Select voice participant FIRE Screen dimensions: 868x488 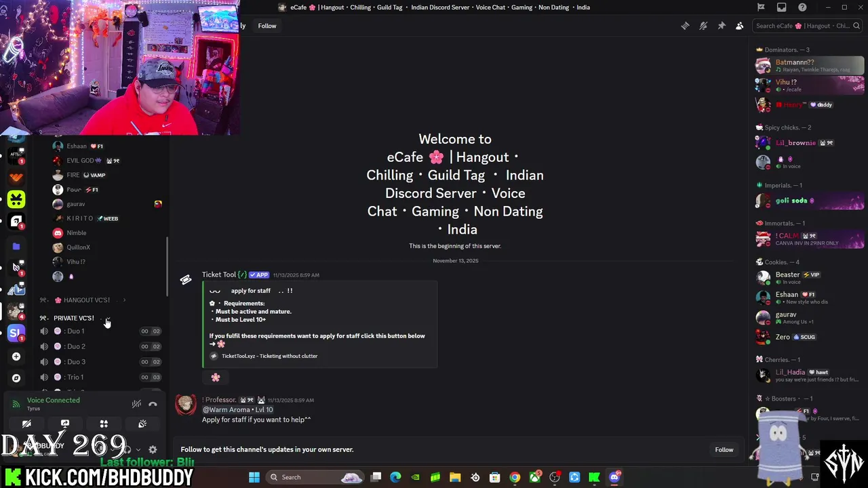coord(106,175)
